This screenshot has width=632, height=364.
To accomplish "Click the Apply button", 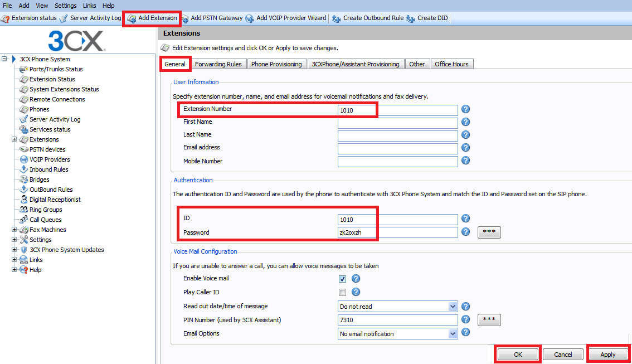I will pos(607,355).
